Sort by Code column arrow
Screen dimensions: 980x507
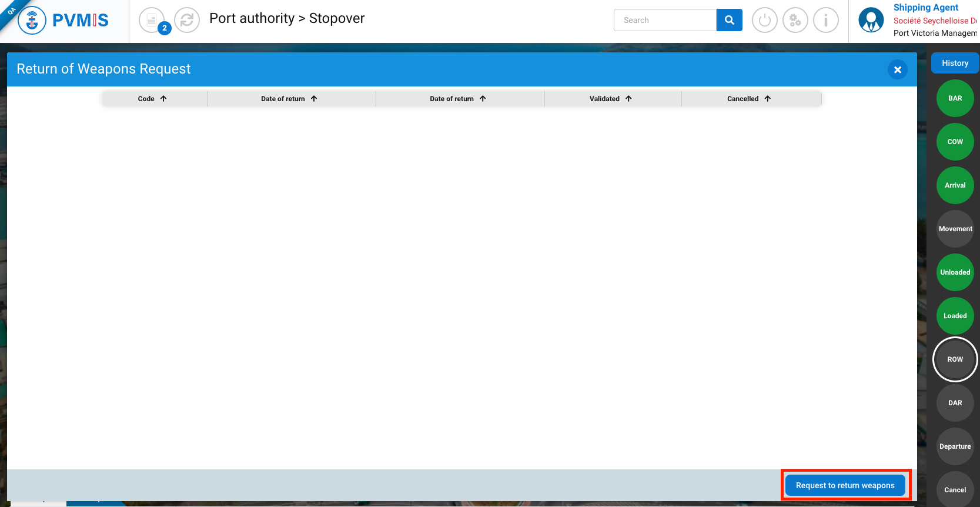tap(163, 99)
